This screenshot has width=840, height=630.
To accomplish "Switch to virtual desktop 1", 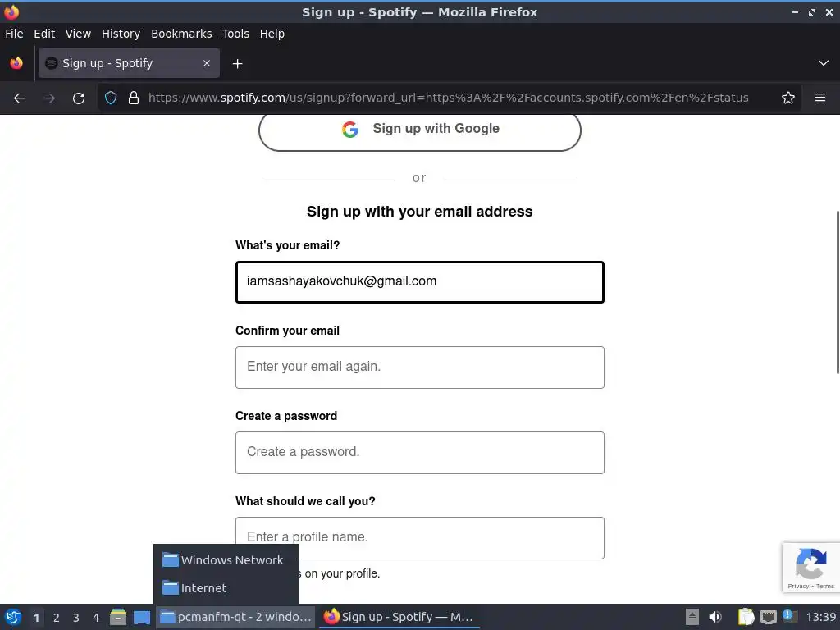I will (36, 618).
